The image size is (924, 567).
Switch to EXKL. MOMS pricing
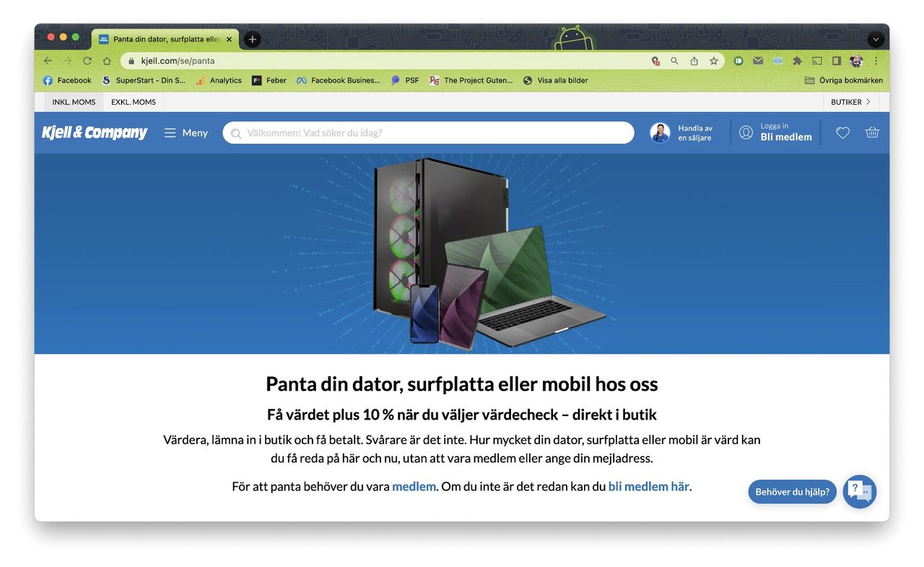click(133, 102)
